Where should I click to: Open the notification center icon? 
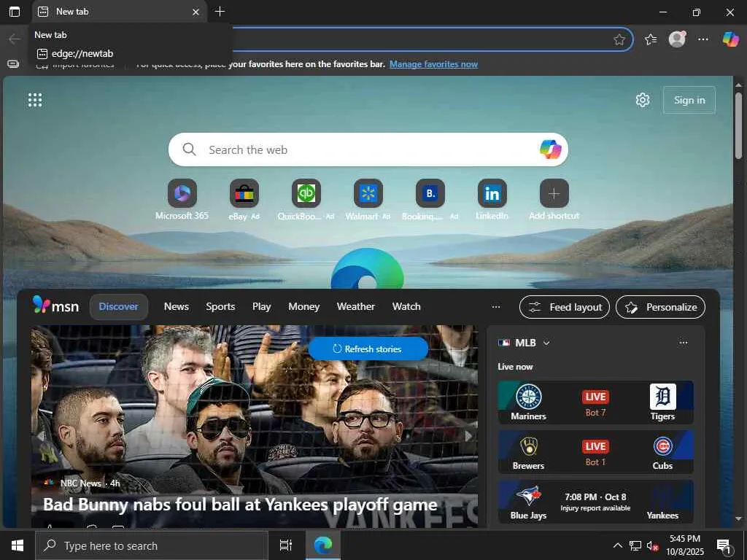724,545
